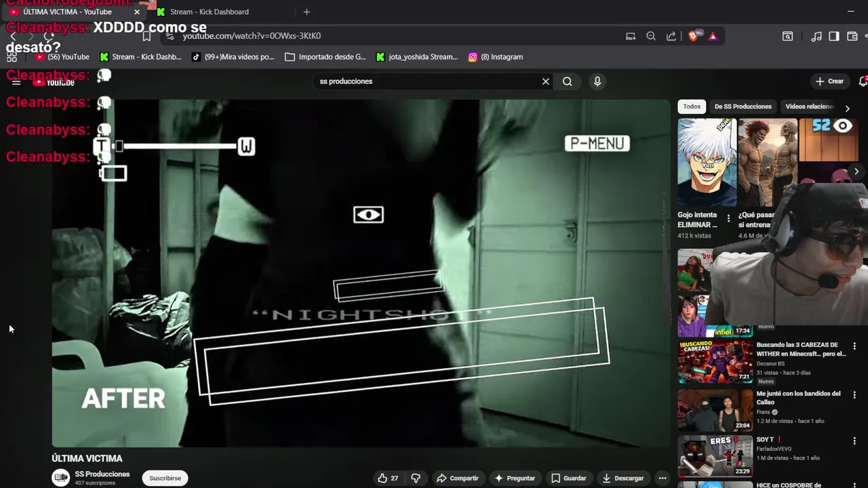Click the Compartir button
Image resolution: width=868 pixels, height=488 pixels.
click(458, 478)
